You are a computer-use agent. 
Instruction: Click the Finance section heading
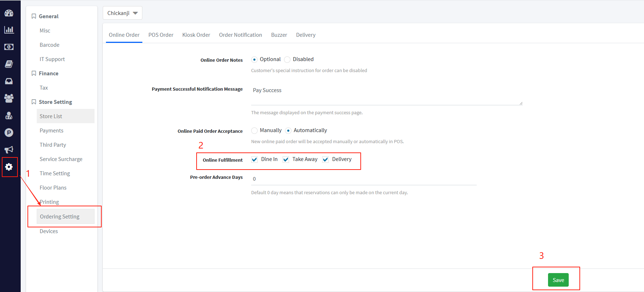(x=49, y=74)
